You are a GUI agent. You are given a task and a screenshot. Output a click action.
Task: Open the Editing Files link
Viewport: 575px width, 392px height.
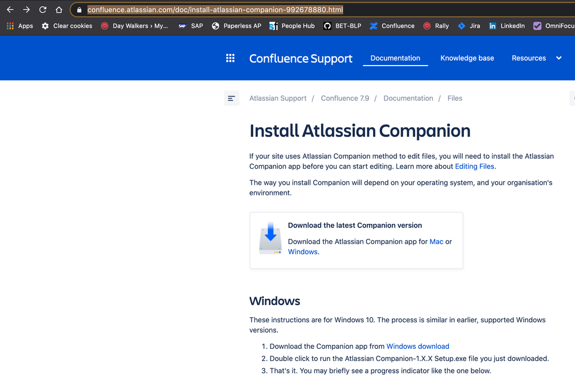[474, 166]
